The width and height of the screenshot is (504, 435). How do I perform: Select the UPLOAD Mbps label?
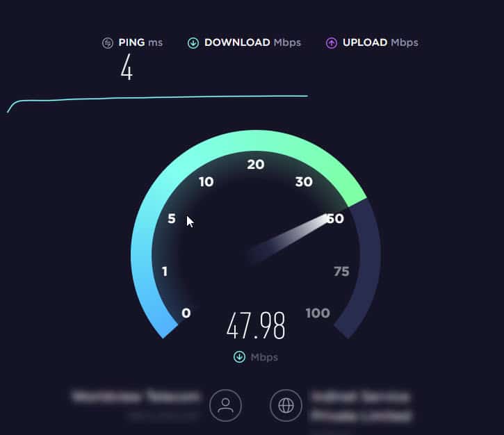click(x=380, y=42)
